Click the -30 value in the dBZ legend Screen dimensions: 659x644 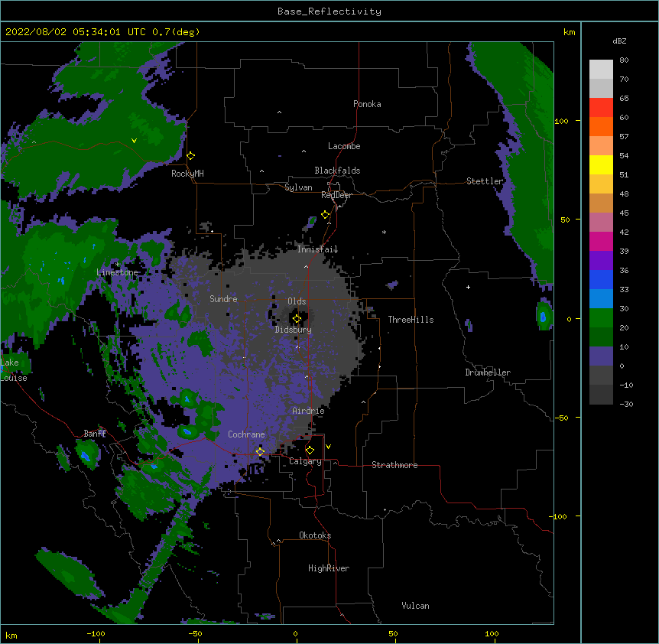coord(626,404)
